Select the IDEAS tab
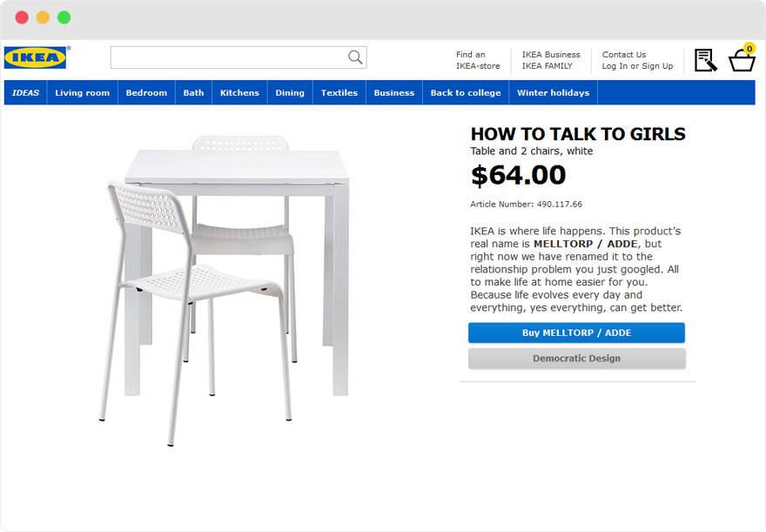Viewport: 766px width, 532px height. point(24,92)
